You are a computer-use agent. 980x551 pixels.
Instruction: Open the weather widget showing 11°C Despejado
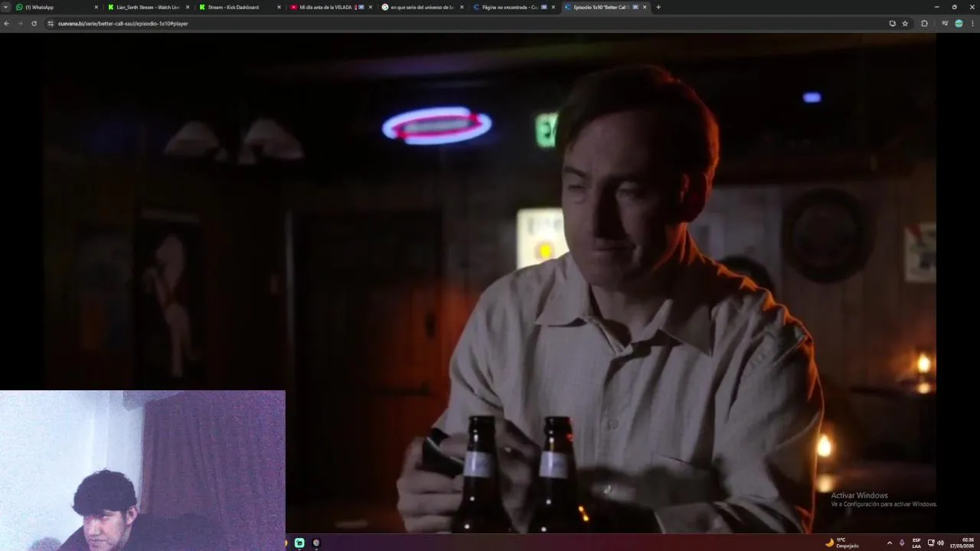[x=842, y=543]
